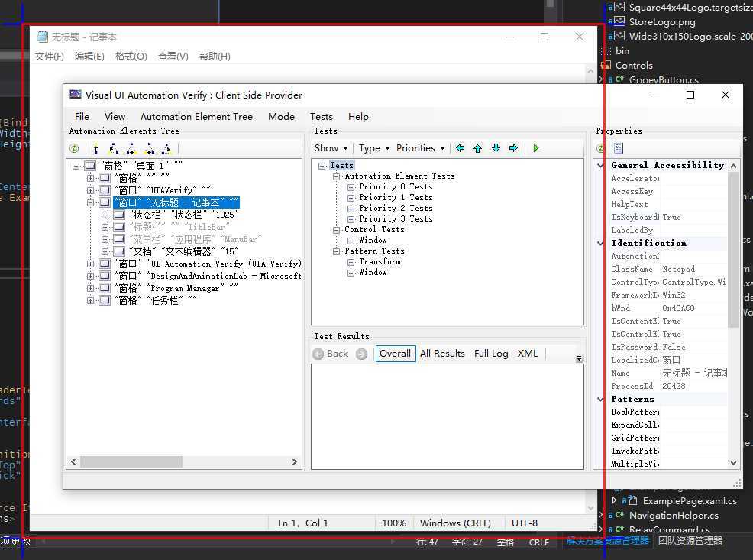This screenshot has height=560, width=753.
Task: Click the right arrow in Tests toolbar
Action: [513, 148]
